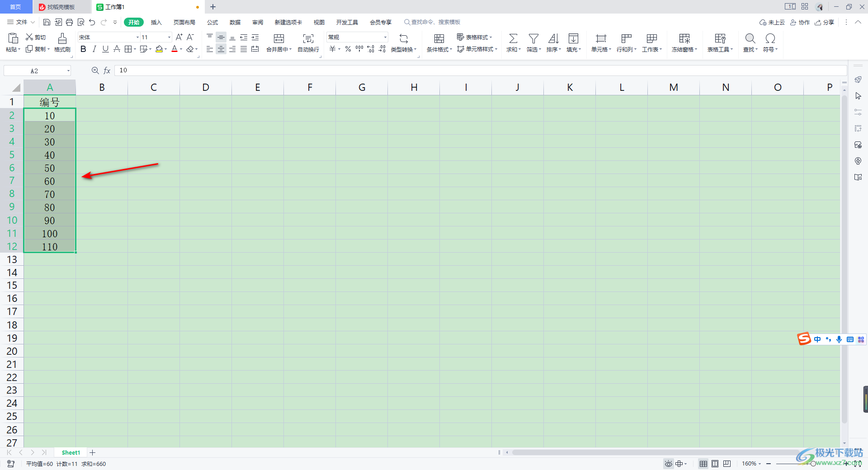Click the Filter (筛选) funnel icon
Image resolution: width=868 pixels, height=470 pixels.
pyautogui.click(x=533, y=38)
